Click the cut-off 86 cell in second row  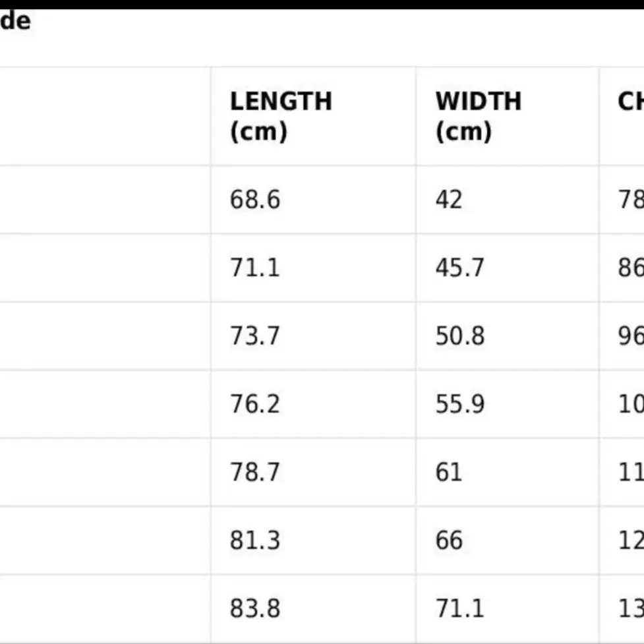(x=630, y=268)
